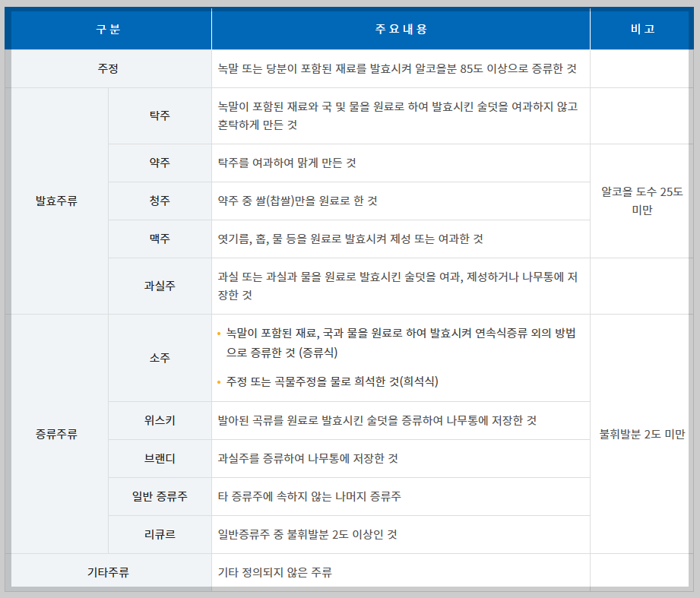The width and height of the screenshot is (700, 598).
Task: Click the 브랜디 row label
Action: click(x=160, y=458)
